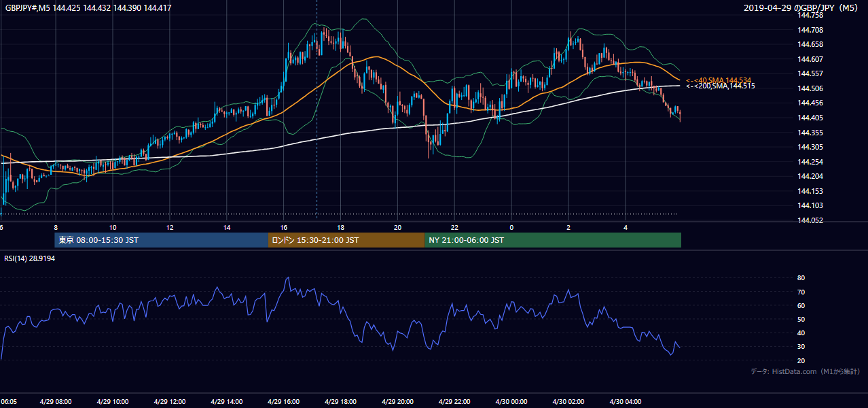Click RSI level 40 on scale
Viewport: 868px width, 408px height.
pyautogui.click(x=801, y=333)
